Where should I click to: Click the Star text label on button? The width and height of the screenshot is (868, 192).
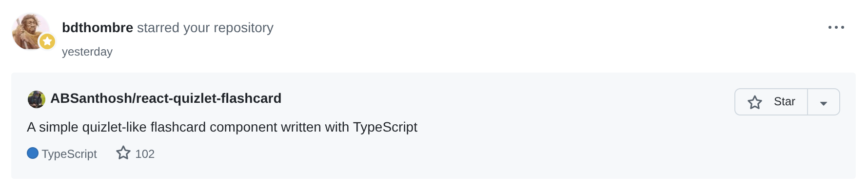coord(784,101)
